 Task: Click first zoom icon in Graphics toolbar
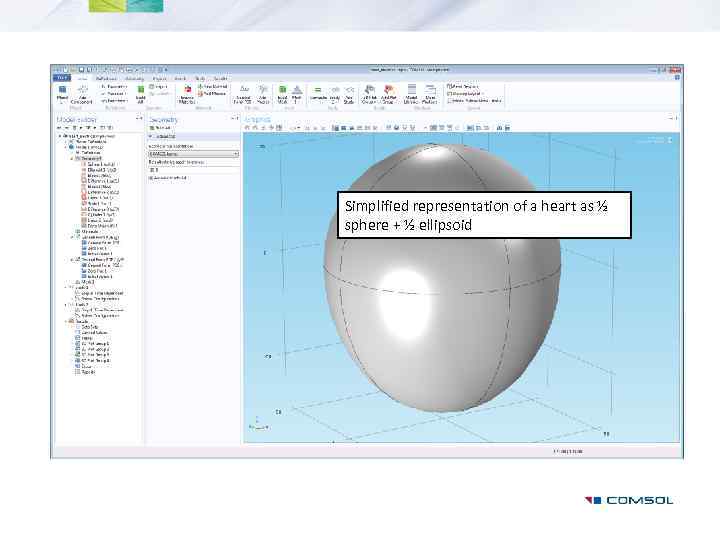coord(248,128)
